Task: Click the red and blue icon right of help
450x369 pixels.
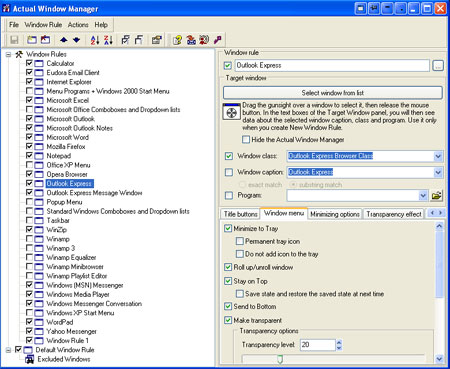Action: [191, 40]
